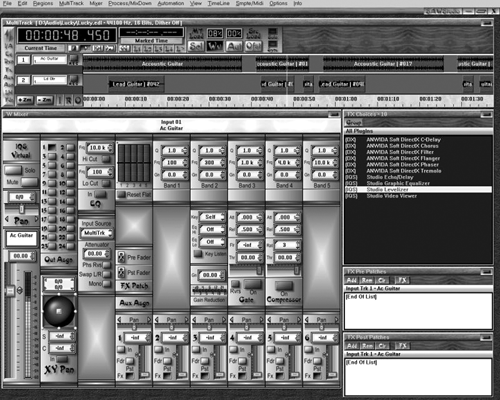Click the IQS Virtual logo panel
Viewport: 500px width, 400px height.
point(21,151)
